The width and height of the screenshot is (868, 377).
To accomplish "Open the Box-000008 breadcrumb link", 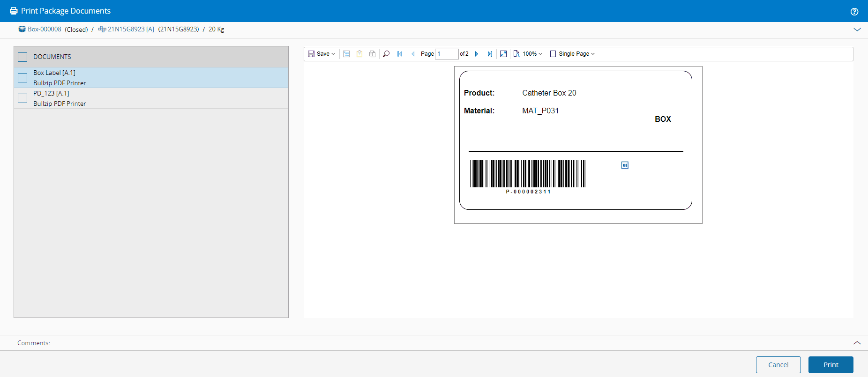I will pyautogui.click(x=44, y=29).
